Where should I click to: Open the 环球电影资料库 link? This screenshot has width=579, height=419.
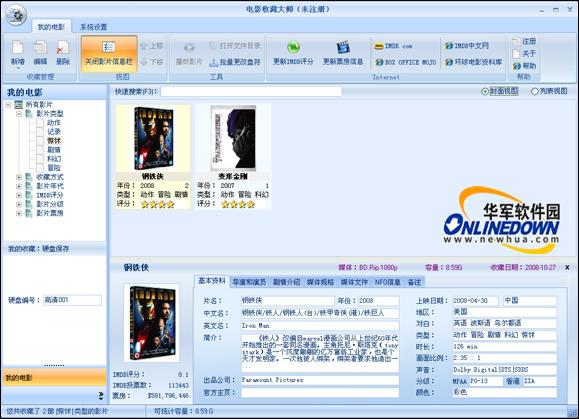[473, 62]
